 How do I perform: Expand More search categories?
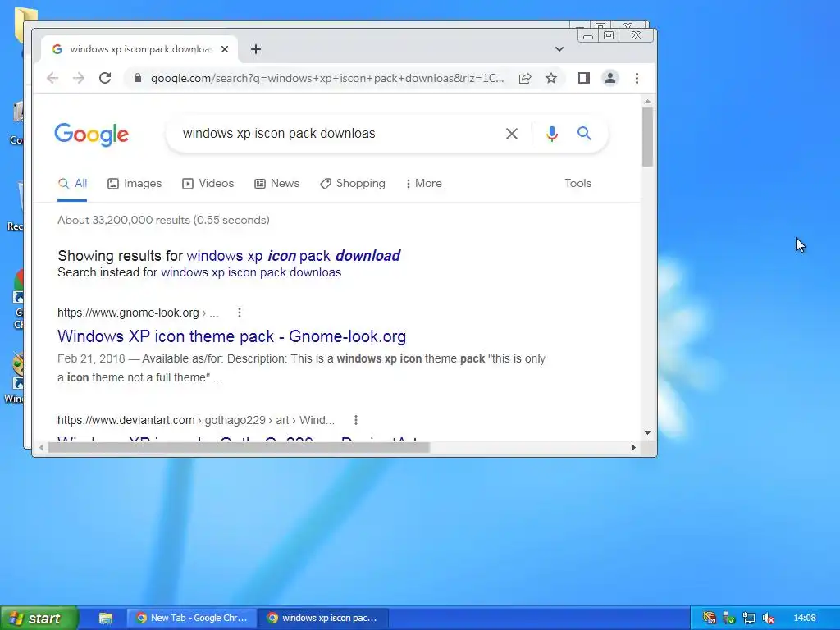point(424,183)
